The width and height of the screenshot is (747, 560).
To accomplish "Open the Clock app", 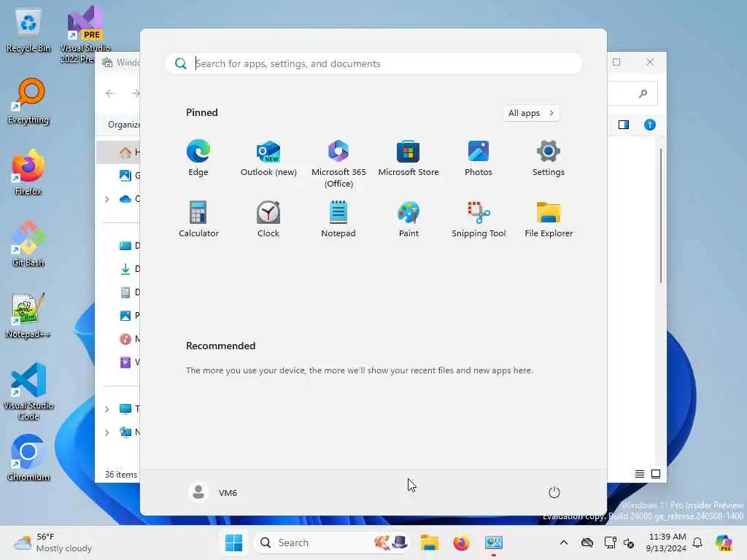I will (x=268, y=219).
